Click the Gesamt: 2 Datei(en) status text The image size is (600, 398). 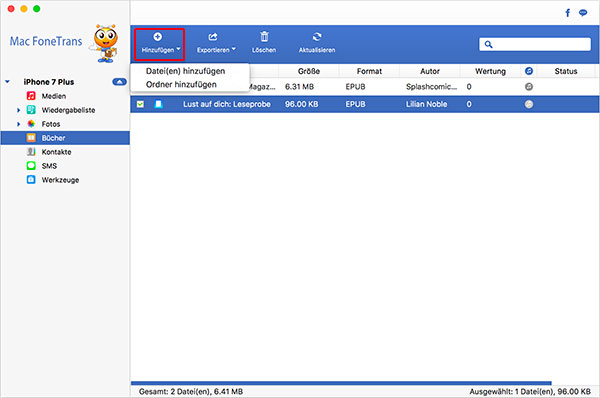coord(191,391)
